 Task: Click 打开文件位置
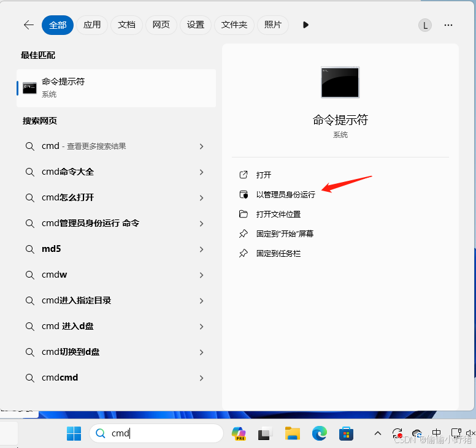(x=278, y=214)
